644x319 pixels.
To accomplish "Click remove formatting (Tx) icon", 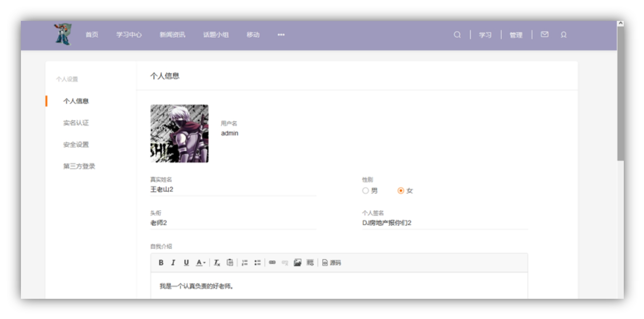I will point(217,263).
